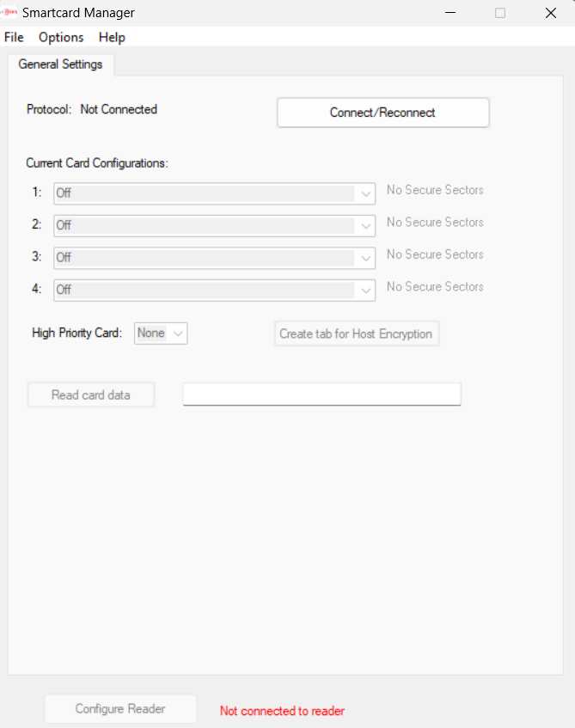Minimize the Smartcard Manager window
The image size is (575, 728).
click(450, 13)
